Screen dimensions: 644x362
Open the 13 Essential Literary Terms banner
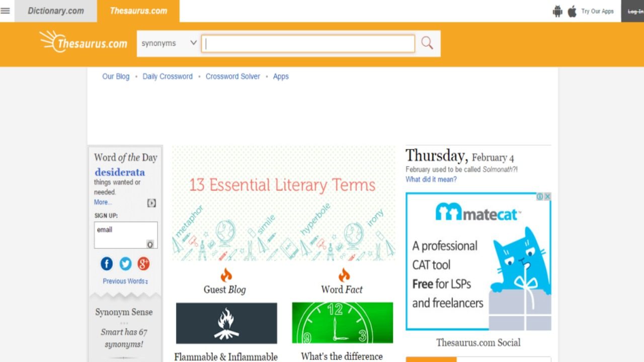click(284, 203)
